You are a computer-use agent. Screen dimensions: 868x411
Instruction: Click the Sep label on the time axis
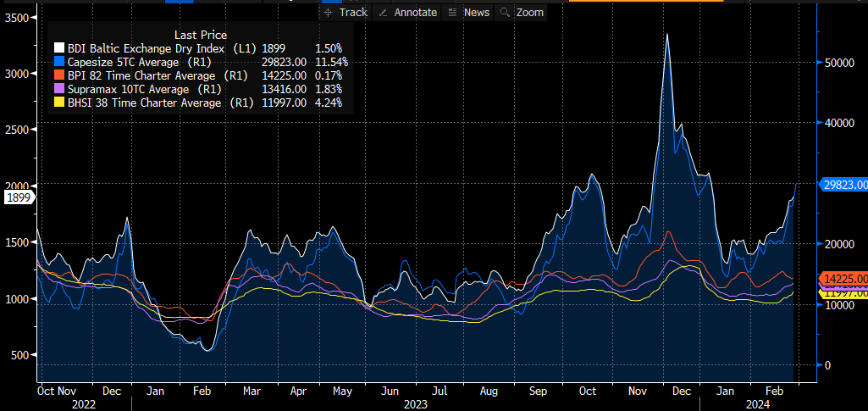point(538,392)
